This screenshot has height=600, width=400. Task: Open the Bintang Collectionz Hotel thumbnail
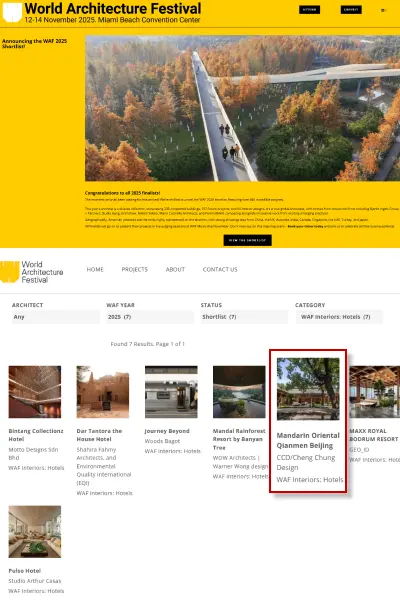point(35,392)
